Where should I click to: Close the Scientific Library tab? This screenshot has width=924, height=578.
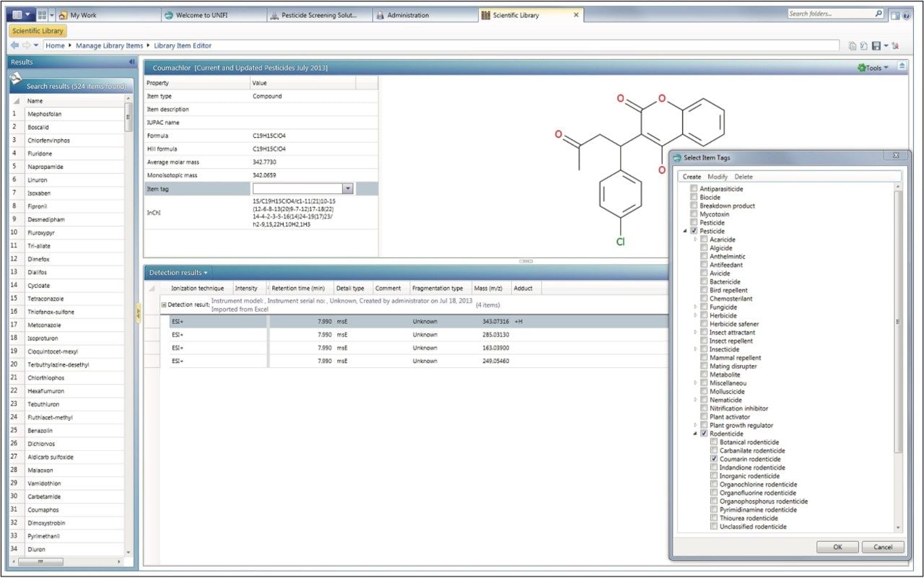[575, 15]
